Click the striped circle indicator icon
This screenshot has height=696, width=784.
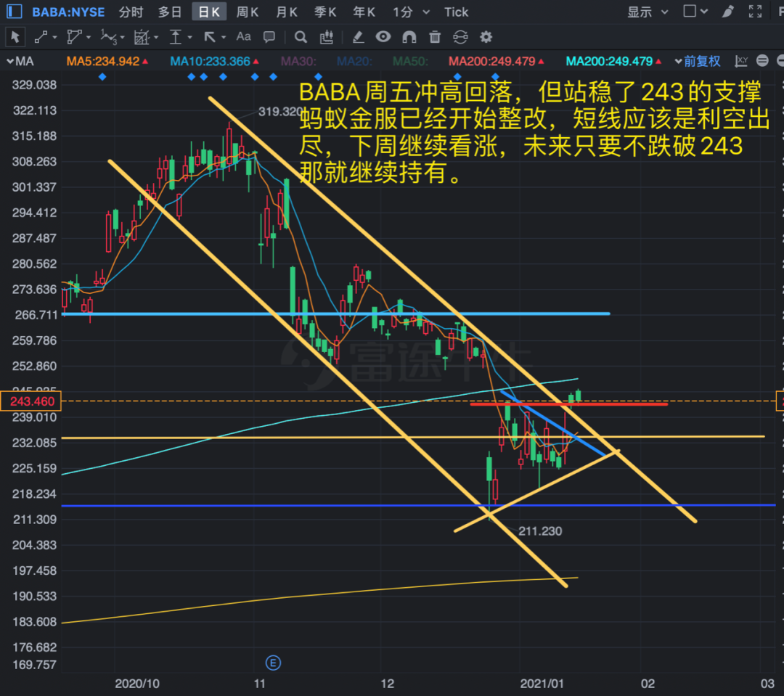tap(762, 61)
